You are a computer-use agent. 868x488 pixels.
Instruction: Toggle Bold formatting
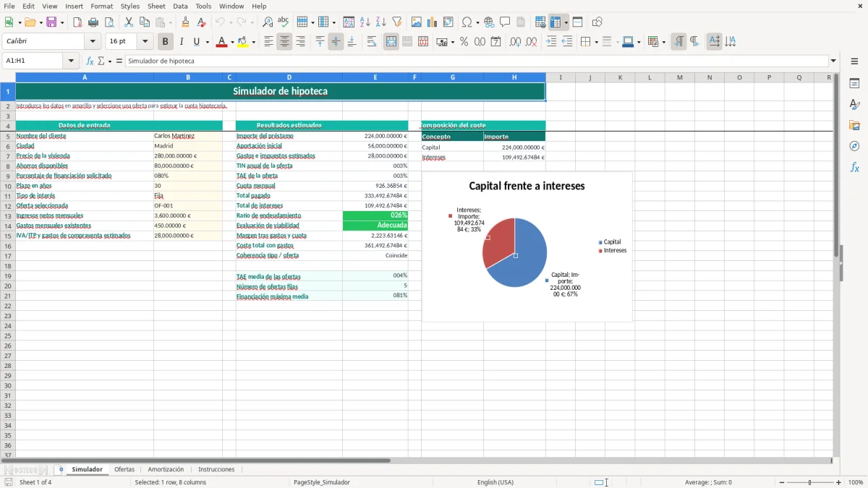[165, 42]
